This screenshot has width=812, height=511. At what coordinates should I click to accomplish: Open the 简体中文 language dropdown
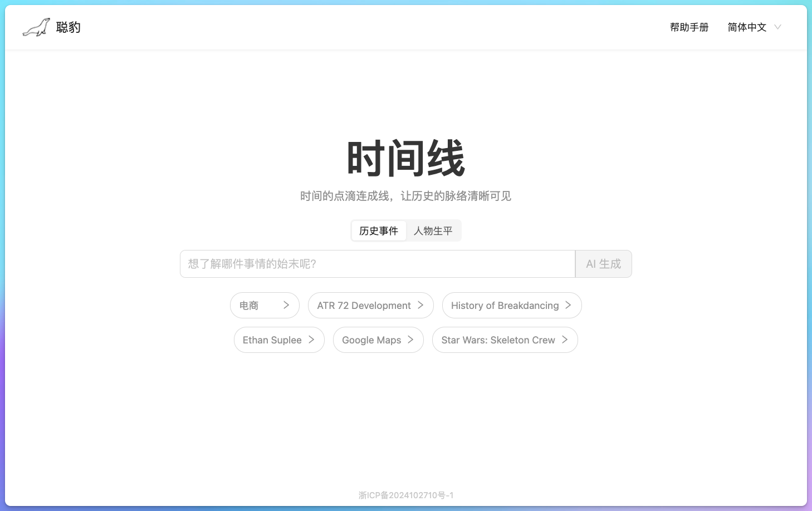747,27
